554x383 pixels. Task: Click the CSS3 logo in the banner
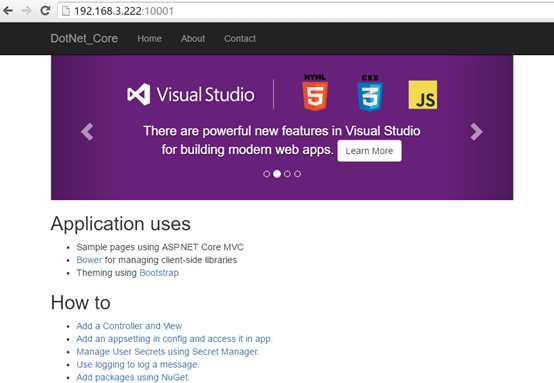coord(370,93)
